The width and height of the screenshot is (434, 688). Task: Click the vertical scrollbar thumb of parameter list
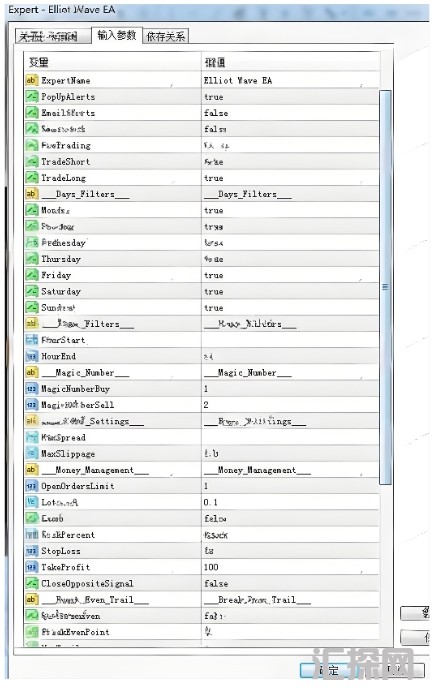385,287
